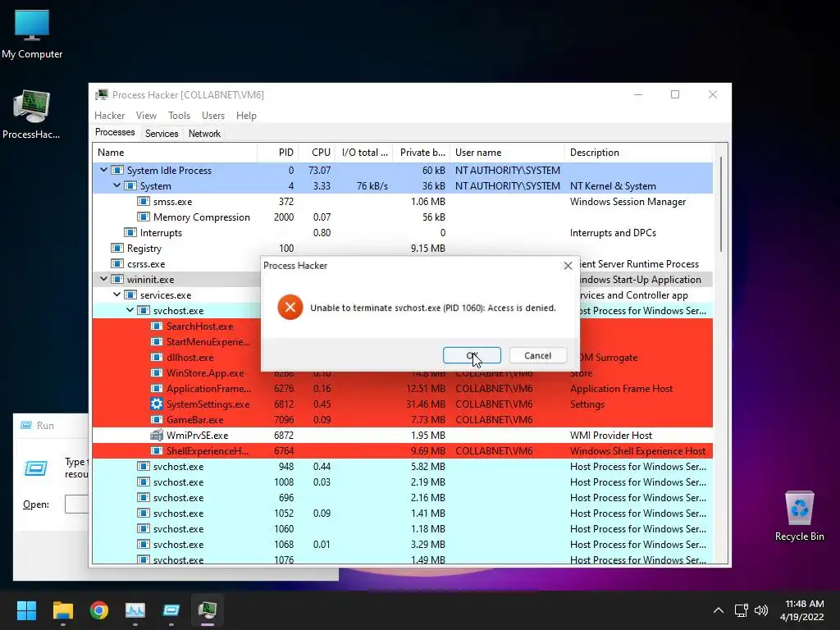This screenshot has height=630, width=840.
Task: Close the Process Hacker error dialog
Action: (x=568, y=265)
